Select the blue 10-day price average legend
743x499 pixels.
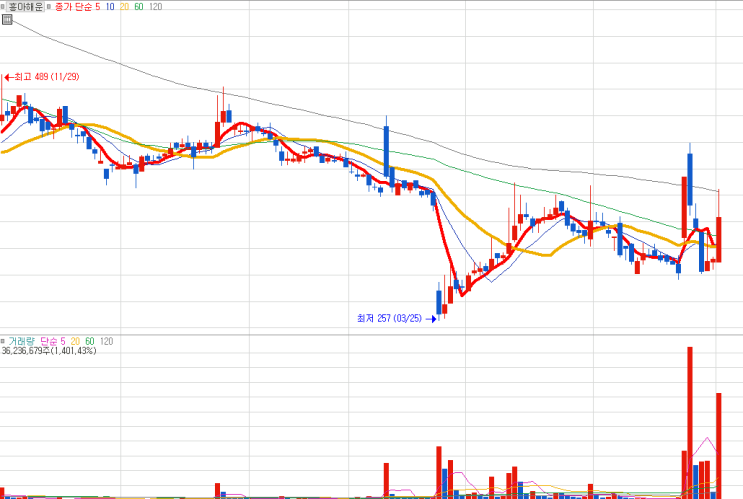pyautogui.click(x=109, y=7)
